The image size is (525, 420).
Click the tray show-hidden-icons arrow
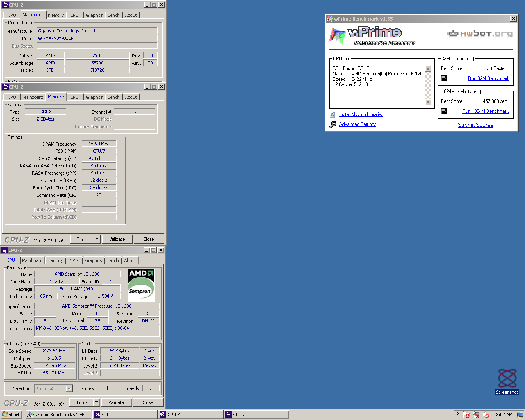tap(457, 414)
